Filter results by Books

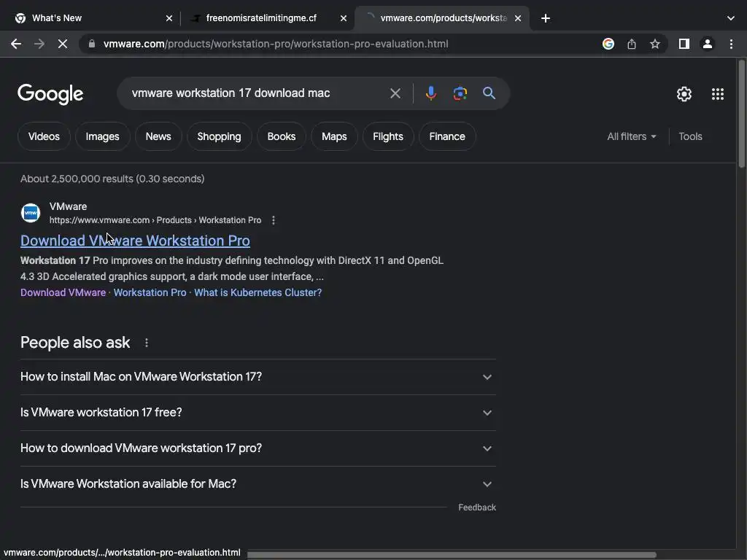click(x=281, y=136)
